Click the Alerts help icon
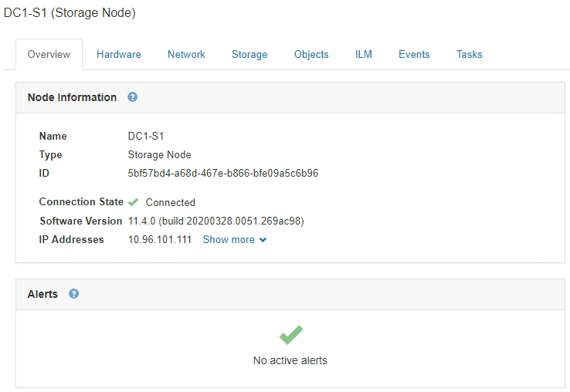570x392 pixels. click(74, 294)
